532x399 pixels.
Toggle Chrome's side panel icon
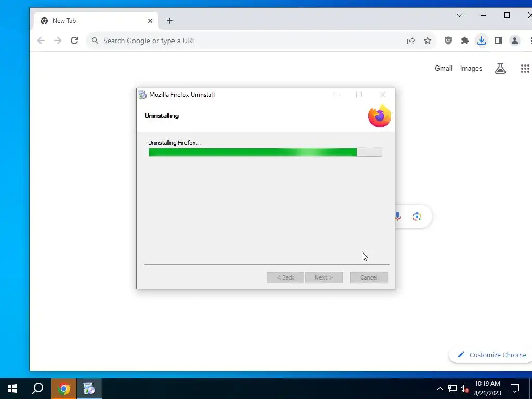[498, 41]
